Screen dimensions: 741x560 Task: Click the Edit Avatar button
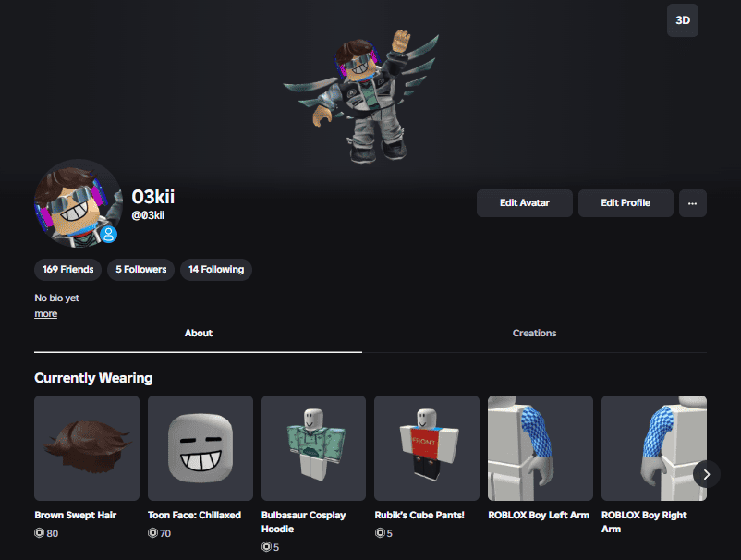(525, 203)
